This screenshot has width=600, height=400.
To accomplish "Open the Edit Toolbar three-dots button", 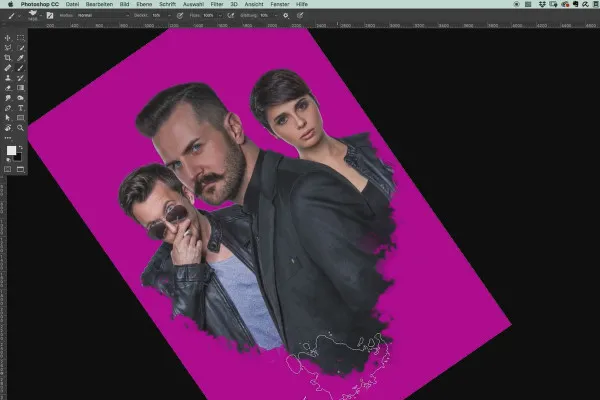I will pyautogui.click(x=8, y=138).
